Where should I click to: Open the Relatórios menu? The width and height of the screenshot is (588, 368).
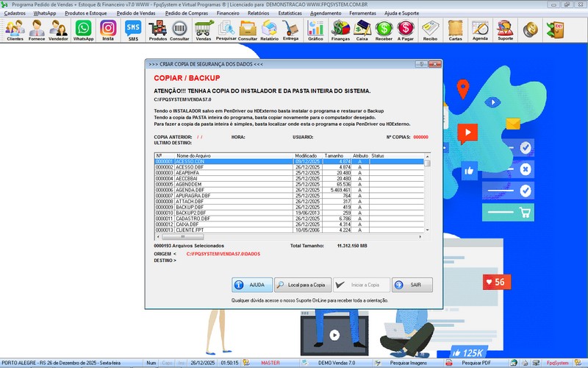259,13
